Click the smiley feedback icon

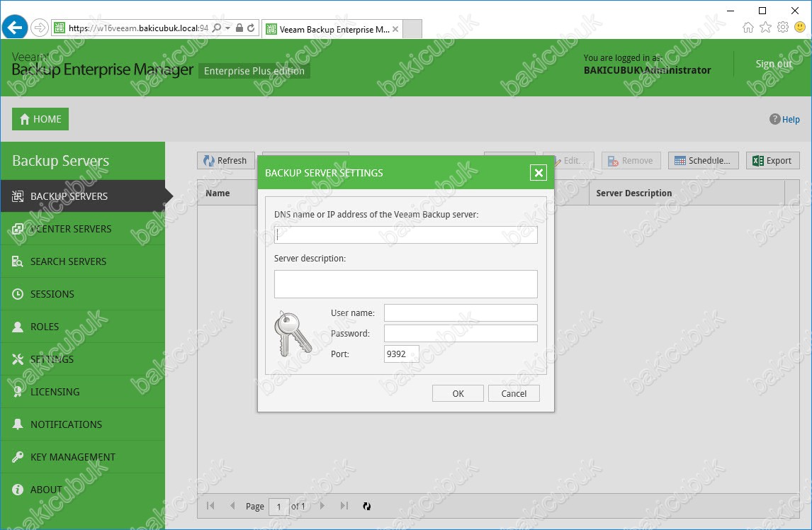pyautogui.click(x=800, y=27)
